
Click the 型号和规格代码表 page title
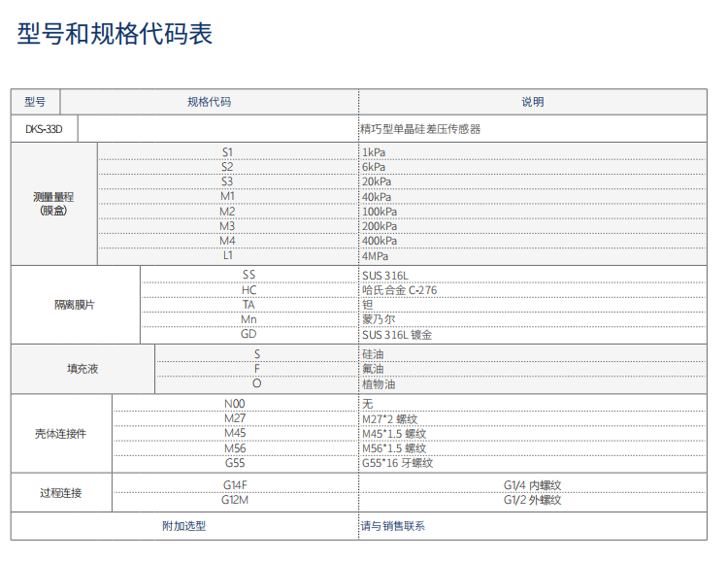tap(115, 35)
